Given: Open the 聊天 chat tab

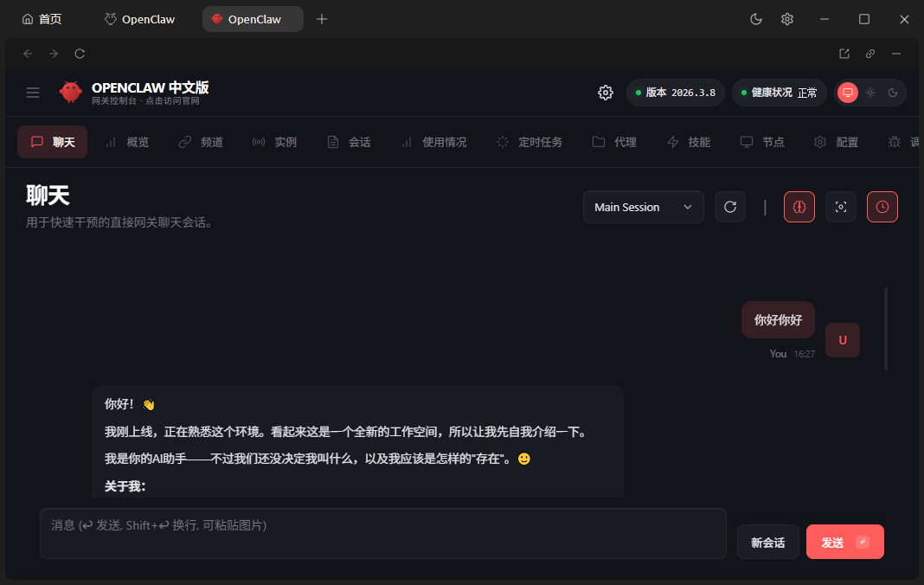Looking at the screenshot, I should [53, 142].
